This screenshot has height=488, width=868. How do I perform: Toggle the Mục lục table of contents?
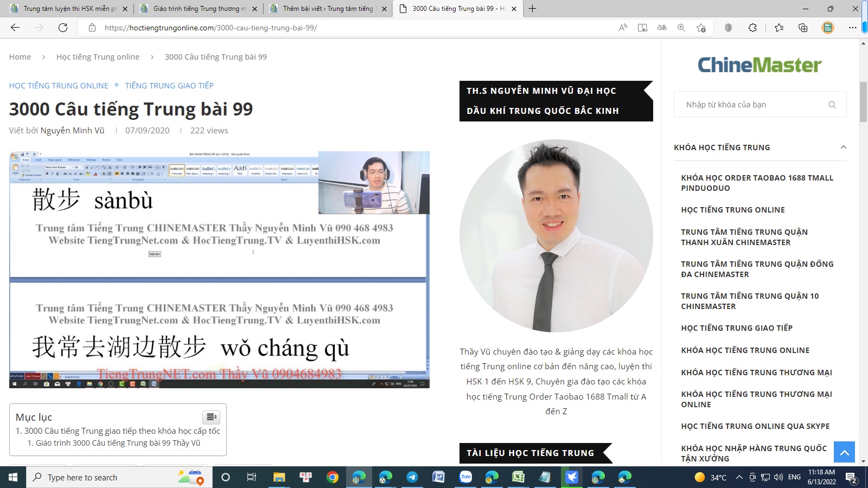pyautogui.click(x=211, y=417)
